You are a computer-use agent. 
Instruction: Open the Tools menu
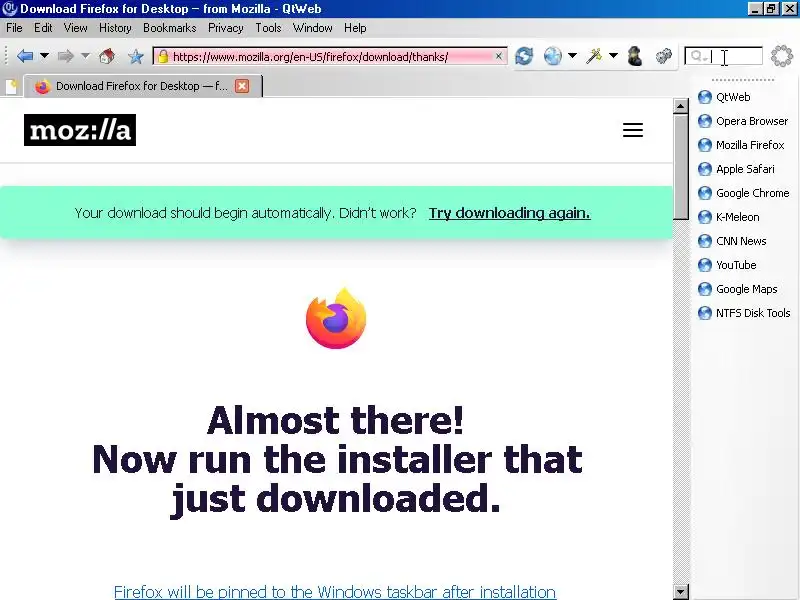click(x=268, y=28)
